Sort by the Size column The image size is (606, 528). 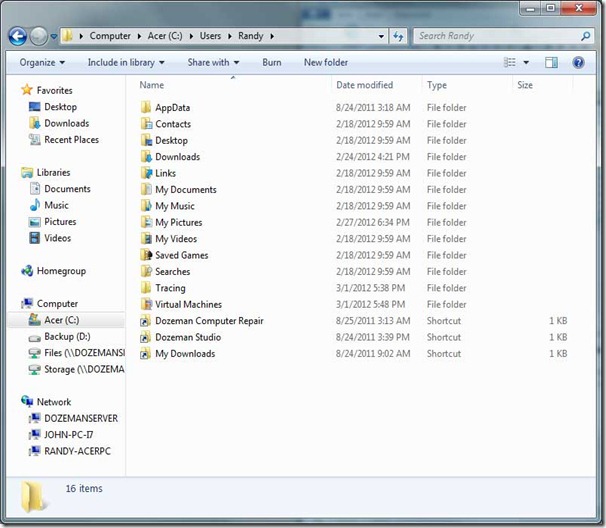coord(525,85)
